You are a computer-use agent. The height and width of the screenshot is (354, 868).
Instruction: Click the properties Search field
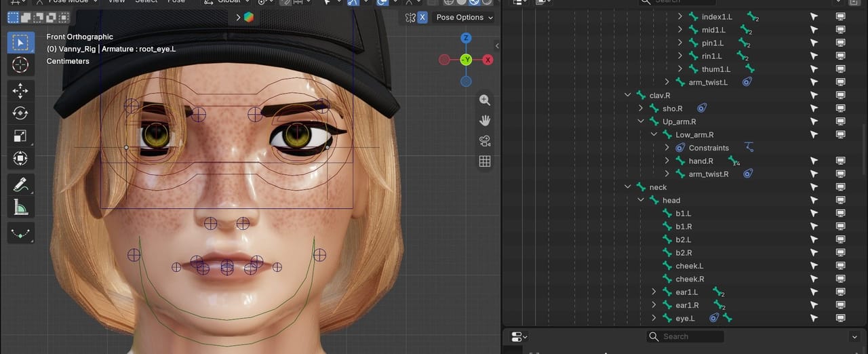[x=685, y=336]
